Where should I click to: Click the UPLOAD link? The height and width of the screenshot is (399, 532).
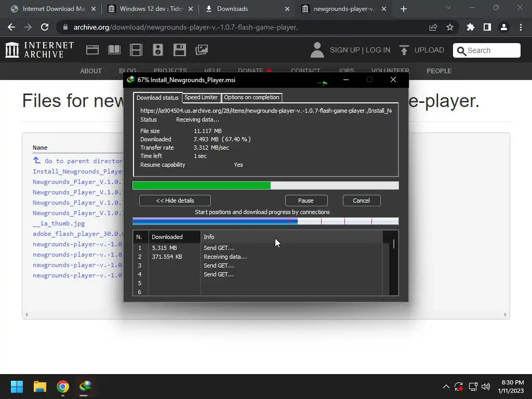coord(429,50)
